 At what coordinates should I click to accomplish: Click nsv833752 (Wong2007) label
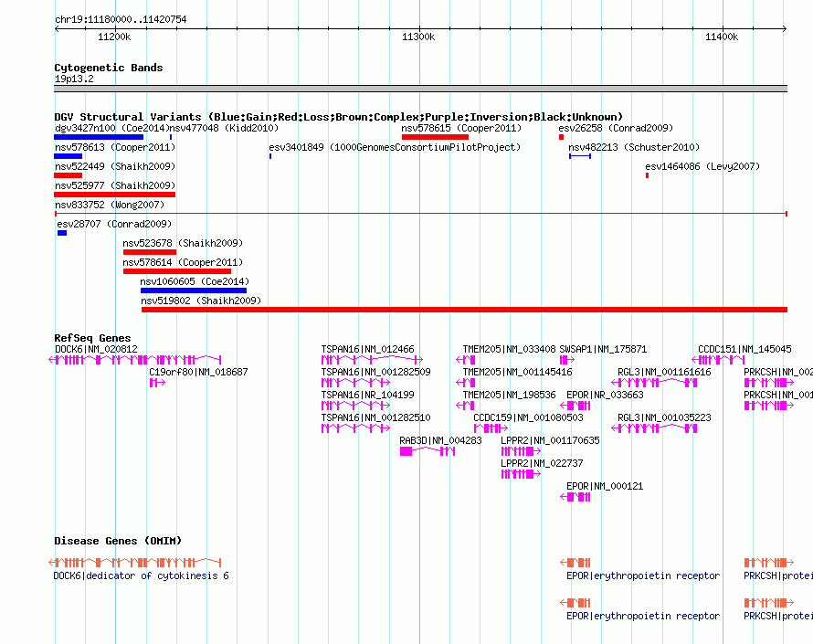click(x=110, y=205)
